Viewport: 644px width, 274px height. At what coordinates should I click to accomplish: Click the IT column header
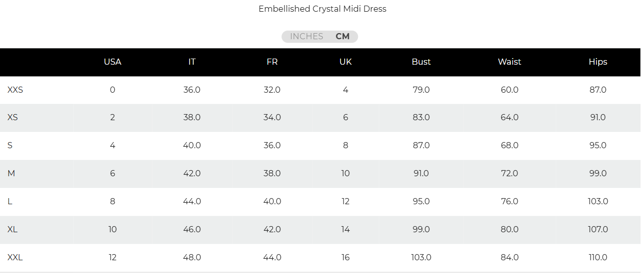coord(192,62)
